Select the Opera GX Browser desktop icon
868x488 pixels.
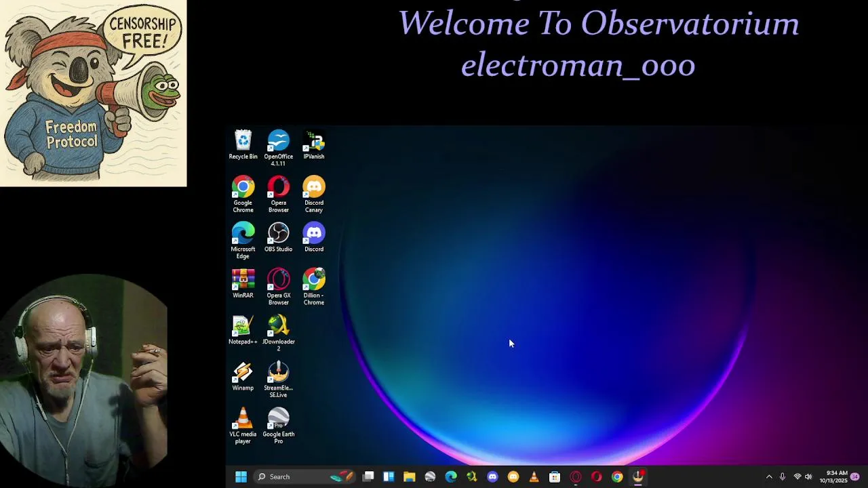coord(278,287)
